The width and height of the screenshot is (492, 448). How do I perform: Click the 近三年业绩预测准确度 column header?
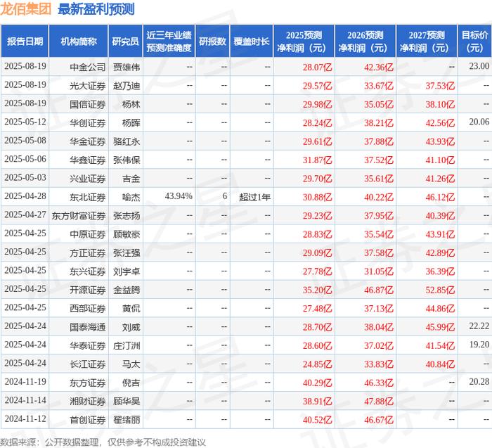click(x=169, y=41)
